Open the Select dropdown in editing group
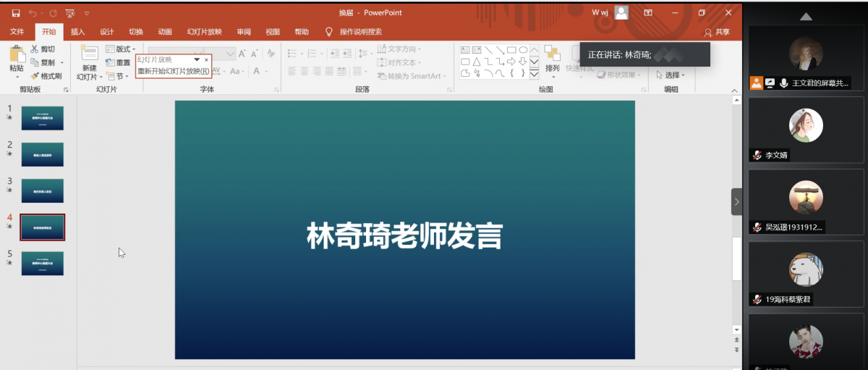This screenshot has height=370, width=868. 671,75
